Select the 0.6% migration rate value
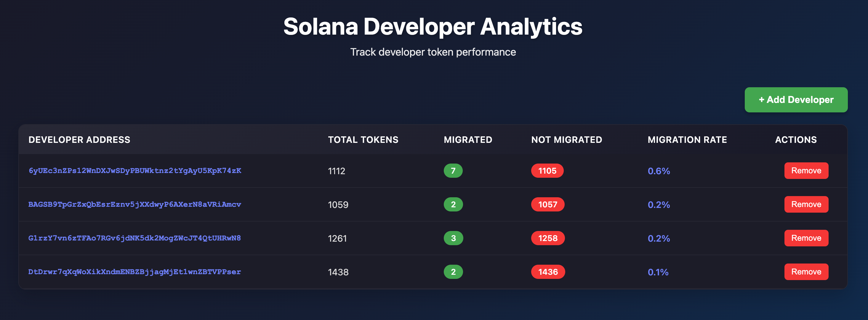The height and width of the screenshot is (320, 868). (x=659, y=171)
